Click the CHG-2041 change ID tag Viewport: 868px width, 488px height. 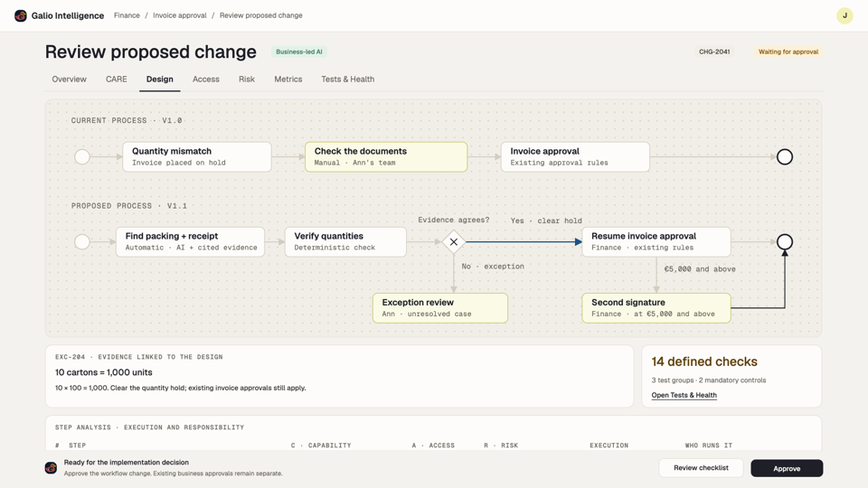pyautogui.click(x=714, y=52)
